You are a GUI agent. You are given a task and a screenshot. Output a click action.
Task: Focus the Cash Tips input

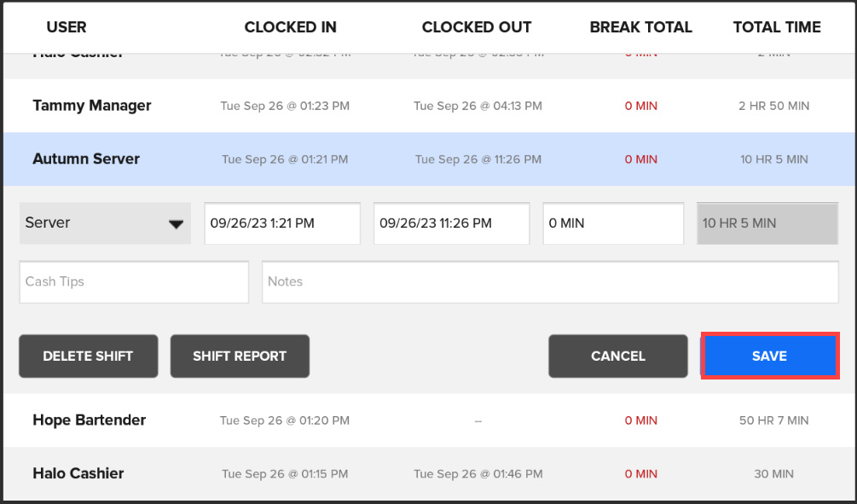[134, 282]
